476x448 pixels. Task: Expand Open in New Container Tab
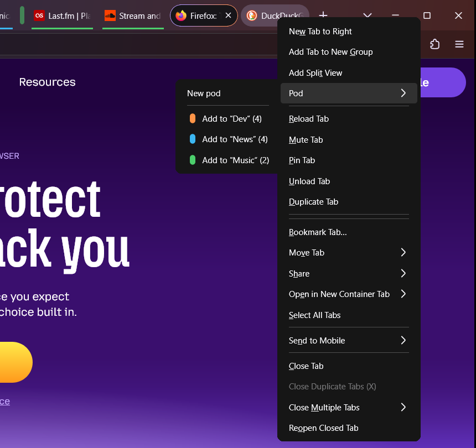[349, 294]
